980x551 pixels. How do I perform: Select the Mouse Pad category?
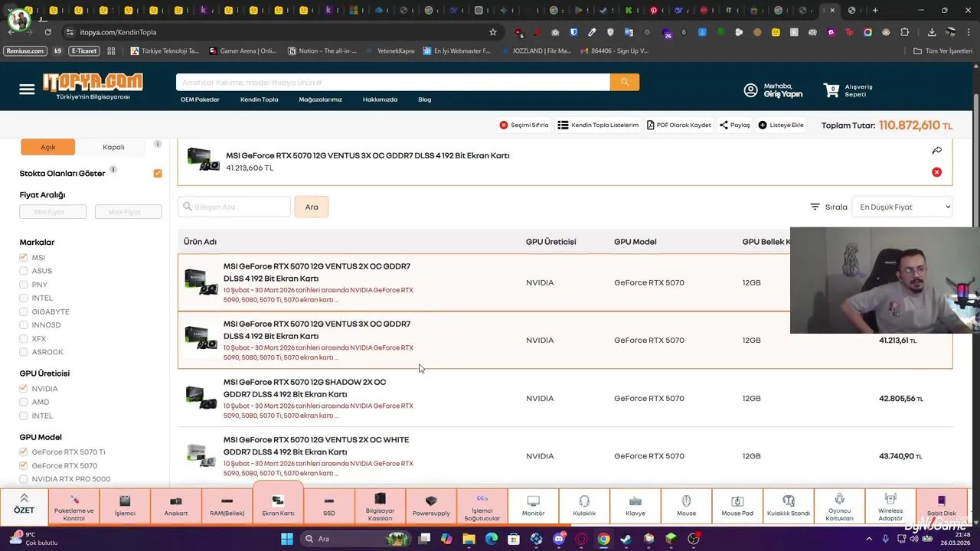point(737,505)
